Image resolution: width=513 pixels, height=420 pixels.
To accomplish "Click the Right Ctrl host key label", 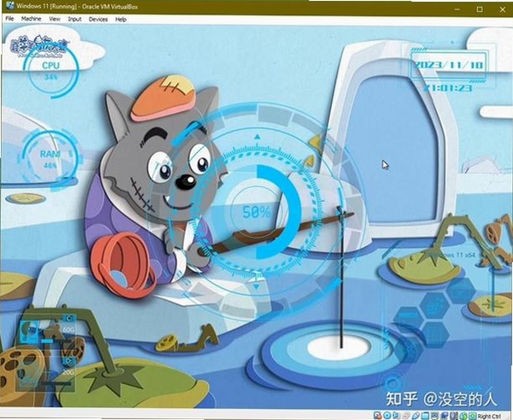I will 489,416.
